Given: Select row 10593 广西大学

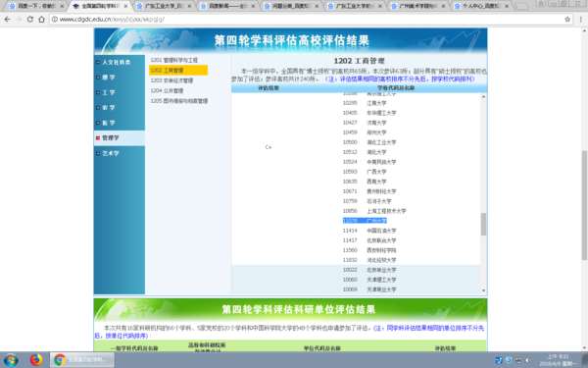Looking at the screenshot, I should click(x=365, y=172).
